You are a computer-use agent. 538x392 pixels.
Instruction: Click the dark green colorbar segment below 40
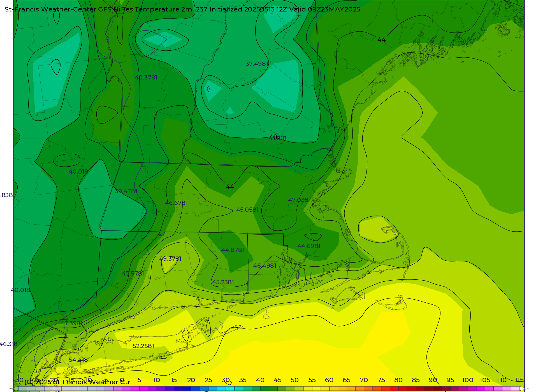(x=265, y=389)
